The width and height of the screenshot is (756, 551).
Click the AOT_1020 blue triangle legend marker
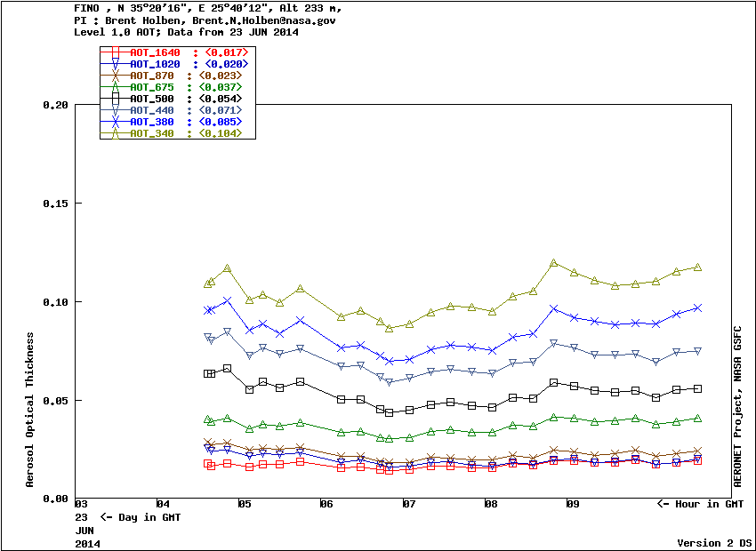[x=115, y=64]
